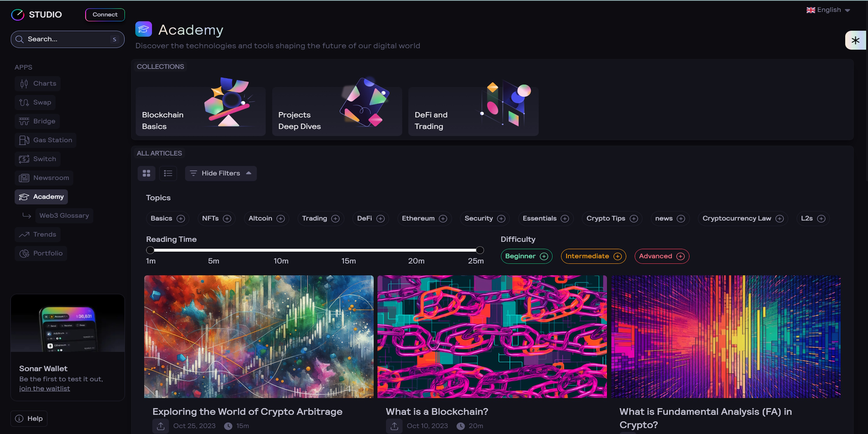Open the English language dropdown
The width and height of the screenshot is (868, 434).
[828, 10]
